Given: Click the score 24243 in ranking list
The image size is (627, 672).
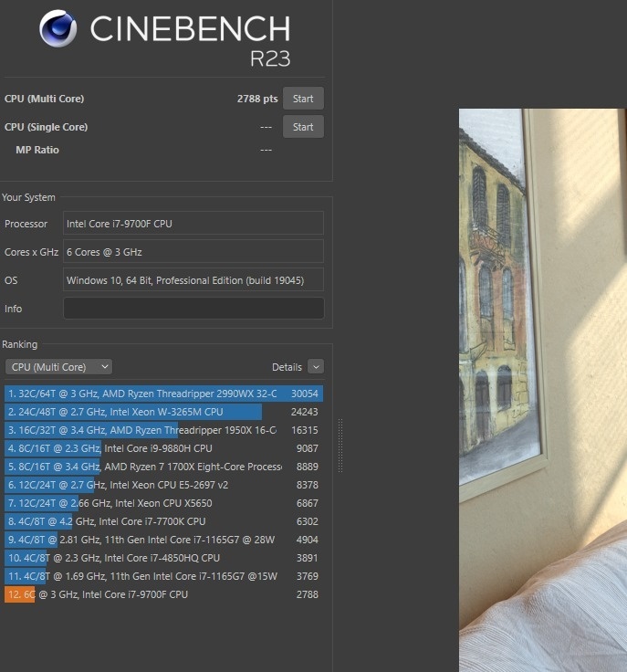Looking at the screenshot, I should pos(305,412).
